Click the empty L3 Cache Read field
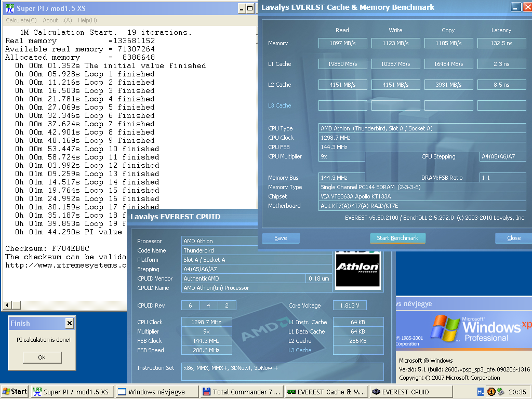 point(343,105)
